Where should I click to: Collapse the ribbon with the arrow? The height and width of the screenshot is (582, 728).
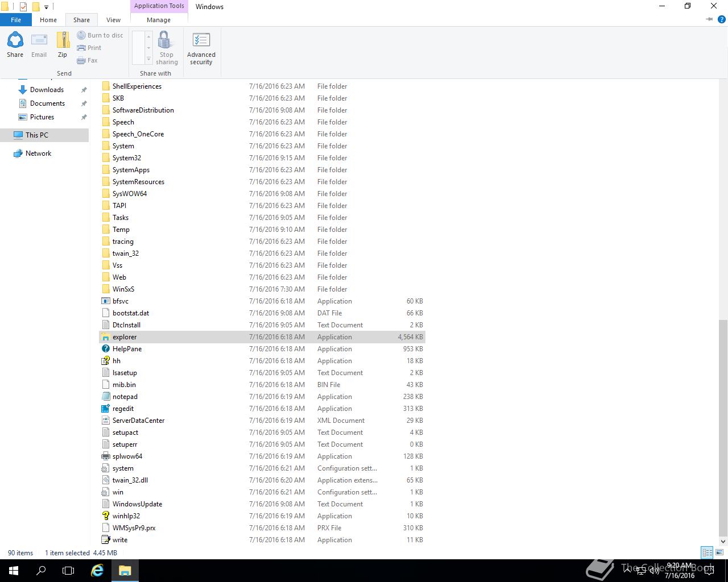(709, 19)
